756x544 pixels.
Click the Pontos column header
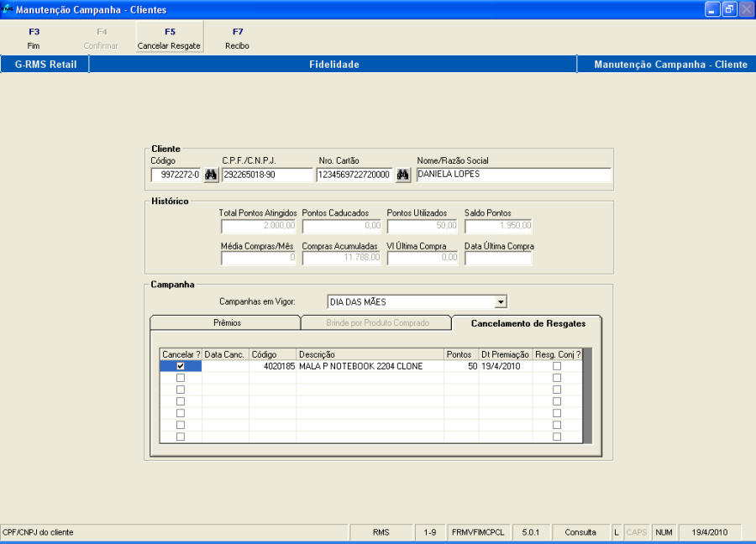tap(461, 354)
